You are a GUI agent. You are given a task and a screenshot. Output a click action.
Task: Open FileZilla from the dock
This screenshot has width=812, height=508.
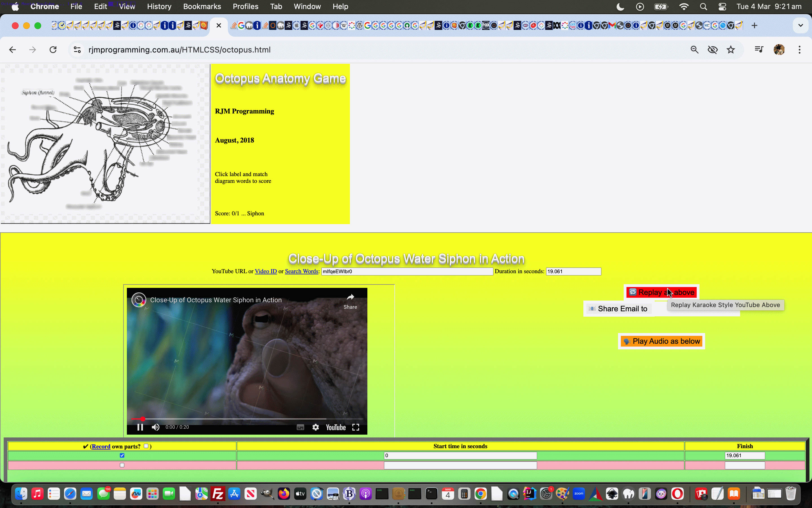point(218,494)
